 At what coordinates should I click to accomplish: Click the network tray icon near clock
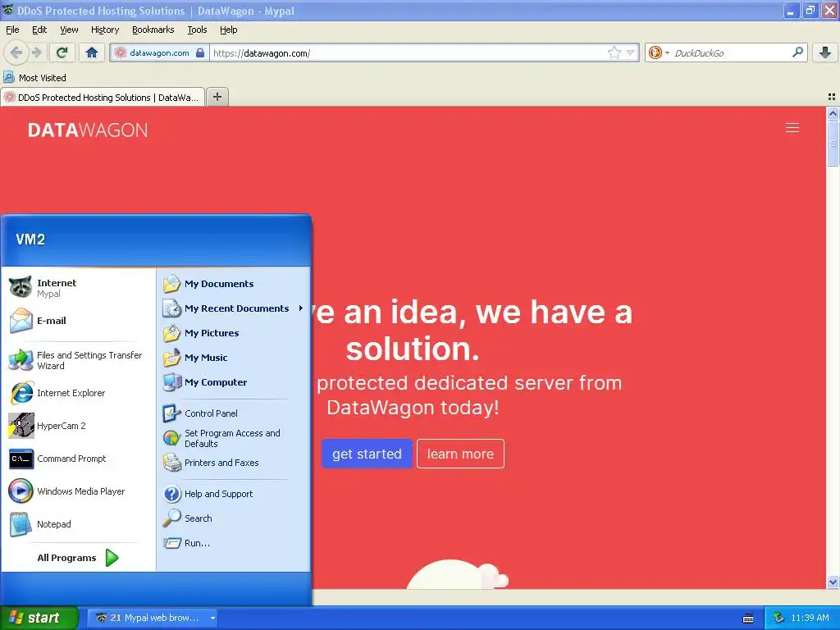pos(778,619)
